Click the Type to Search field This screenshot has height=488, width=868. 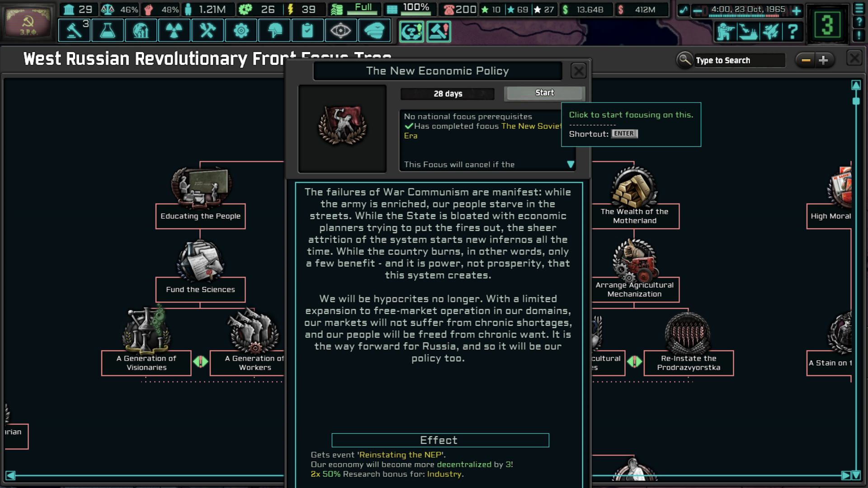pyautogui.click(x=740, y=60)
